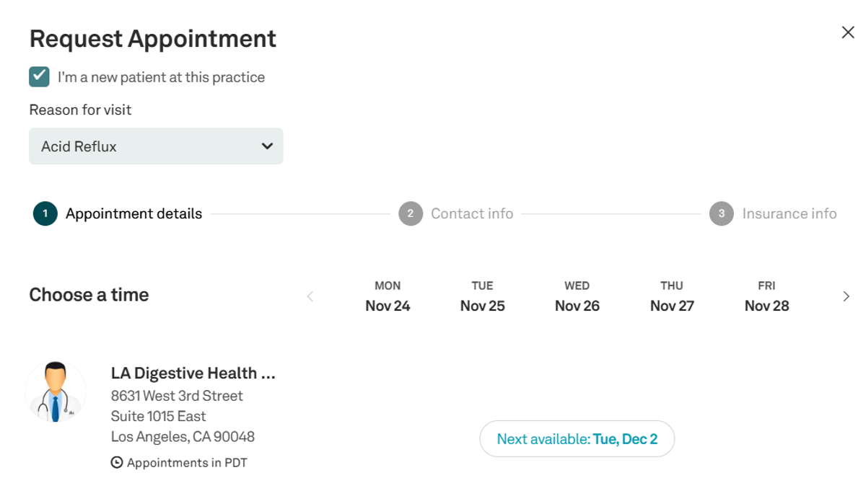
Task: Click Next available Tue, Dec 2 button
Action: click(577, 439)
